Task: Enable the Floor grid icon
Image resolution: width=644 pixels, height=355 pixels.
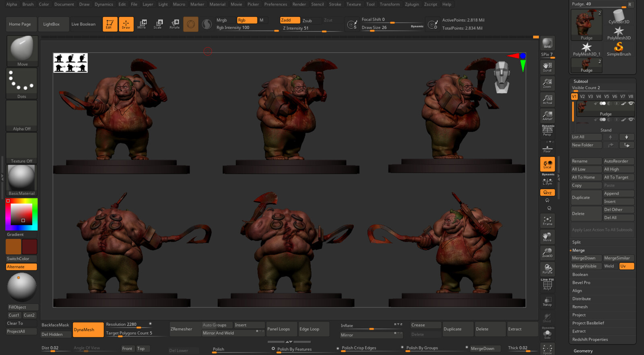Action: click(x=547, y=148)
